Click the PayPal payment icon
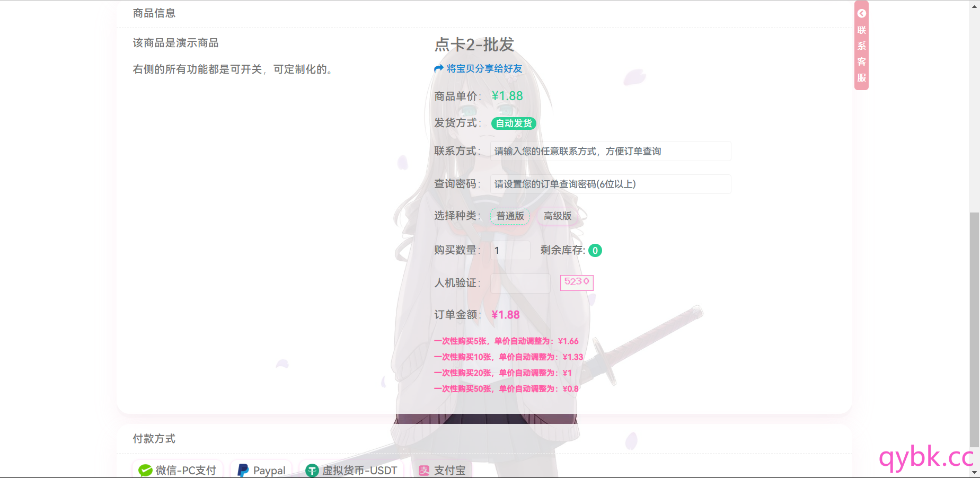This screenshot has width=980, height=478. click(243, 470)
